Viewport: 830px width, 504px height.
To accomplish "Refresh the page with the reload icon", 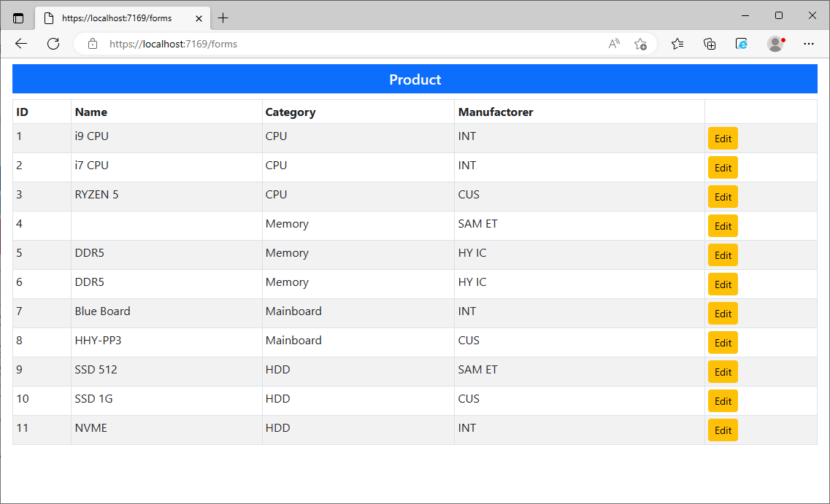I will point(53,44).
